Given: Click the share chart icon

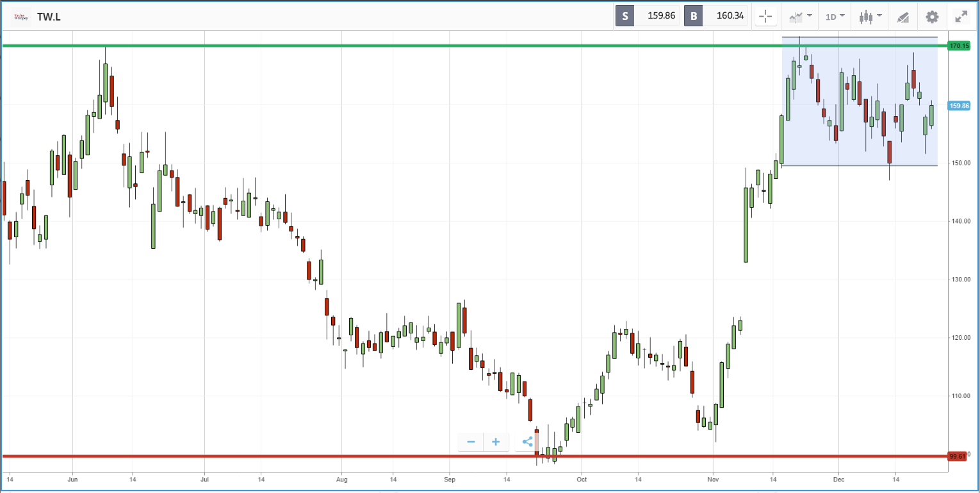Looking at the screenshot, I should tap(527, 442).
